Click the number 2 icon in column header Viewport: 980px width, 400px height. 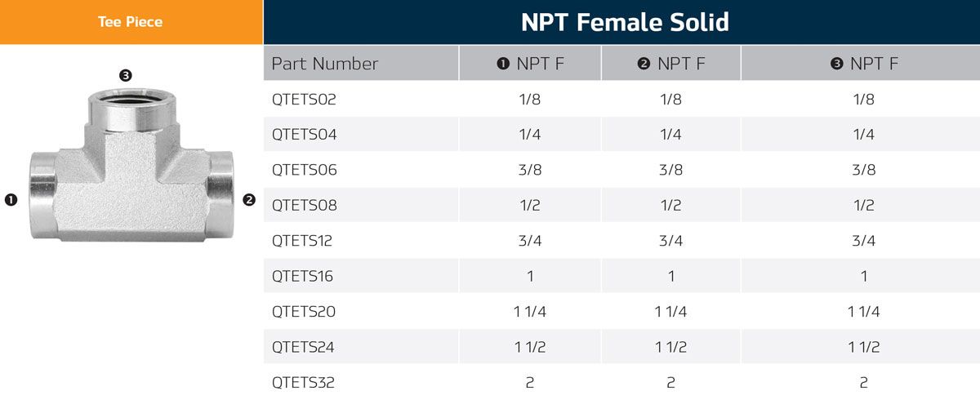pyautogui.click(x=644, y=64)
